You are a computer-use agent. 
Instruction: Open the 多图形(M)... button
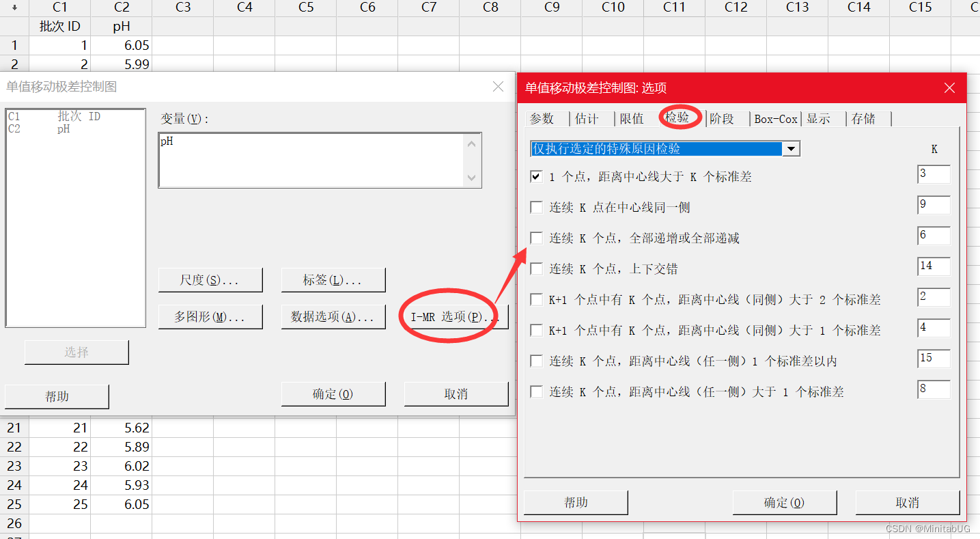click(210, 317)
